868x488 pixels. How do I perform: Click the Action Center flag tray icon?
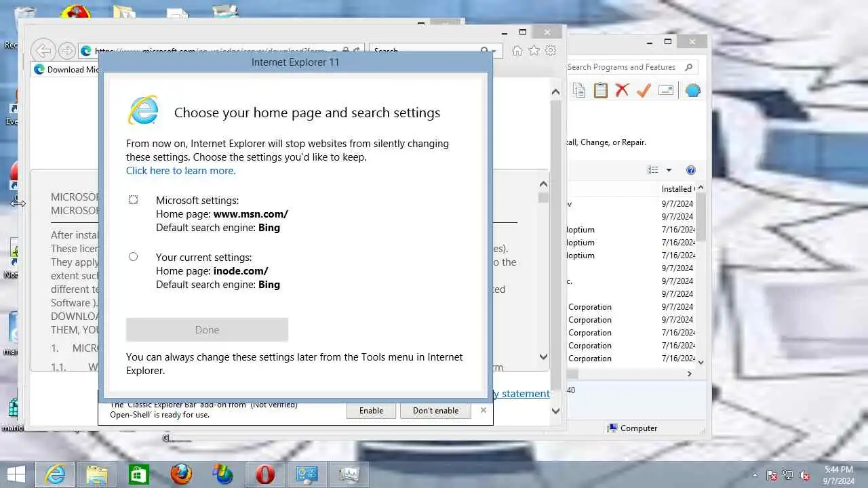[x=772, y=475]
